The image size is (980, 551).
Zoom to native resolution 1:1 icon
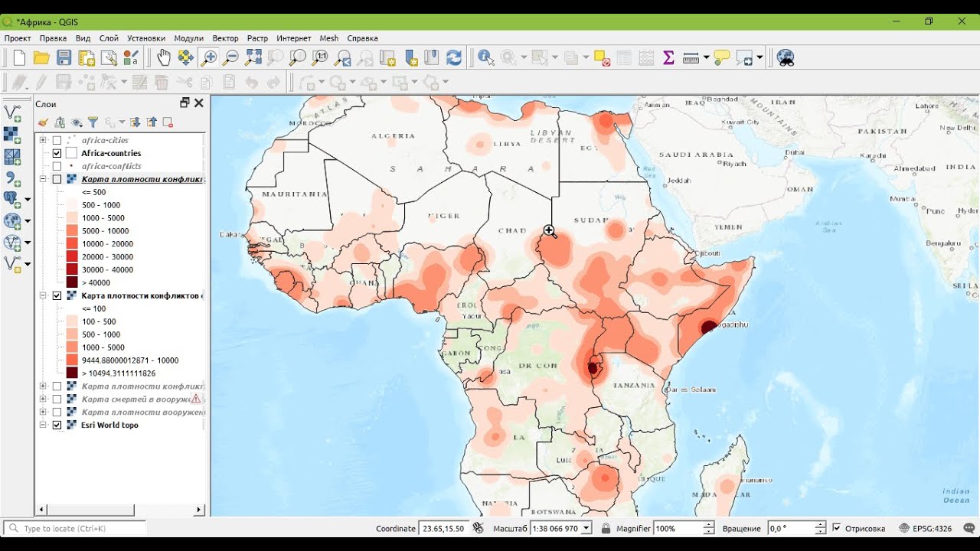pos(320,57)
